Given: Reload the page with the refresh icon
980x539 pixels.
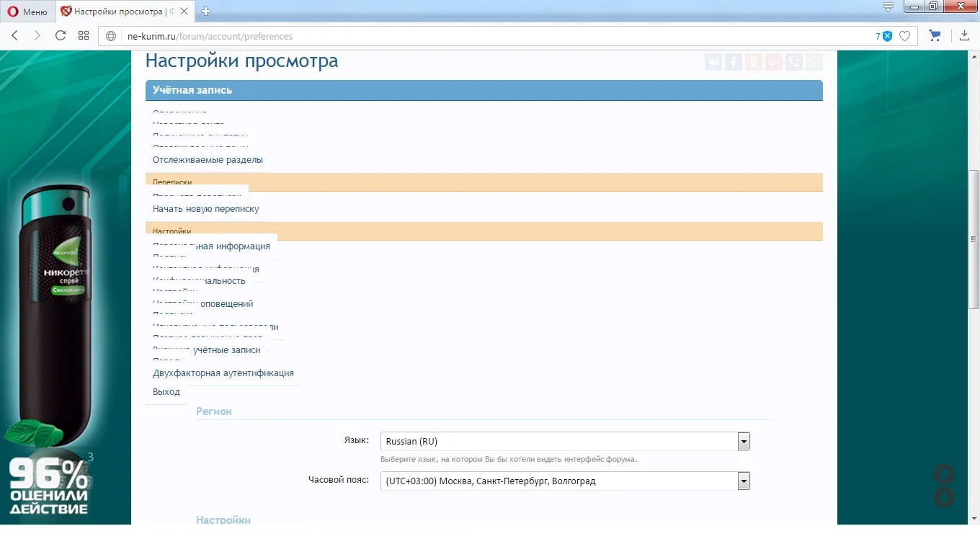Looking at the screenshot, I should [x=61, y=35].
